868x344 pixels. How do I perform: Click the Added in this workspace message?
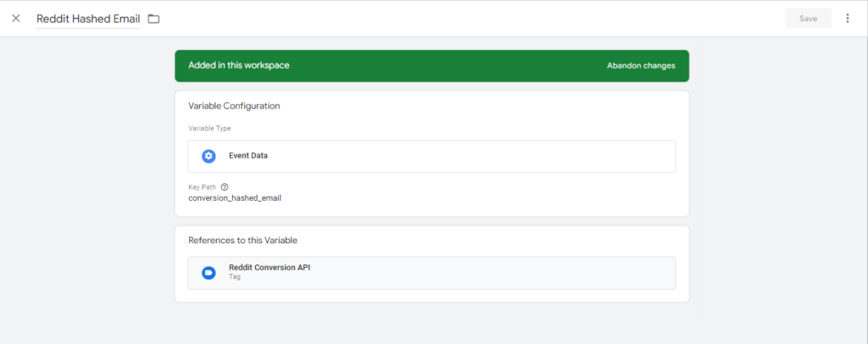(x=239, y=65)
